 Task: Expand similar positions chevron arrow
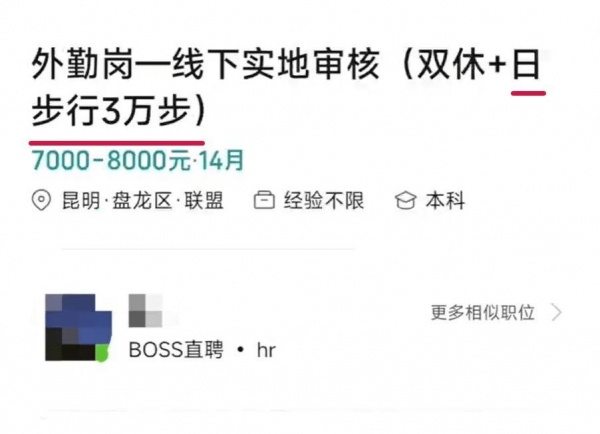pos(556,312)
